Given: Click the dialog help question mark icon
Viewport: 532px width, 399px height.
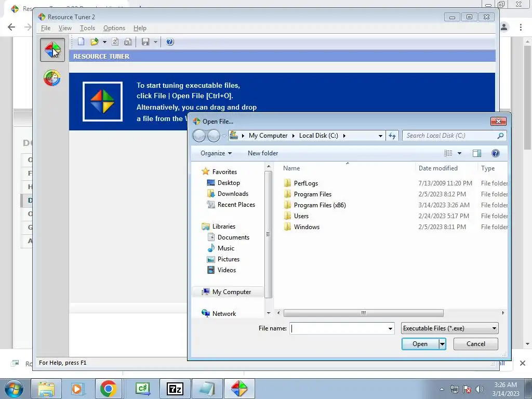Looking at the screenshot, I should [x=495, y=153].
